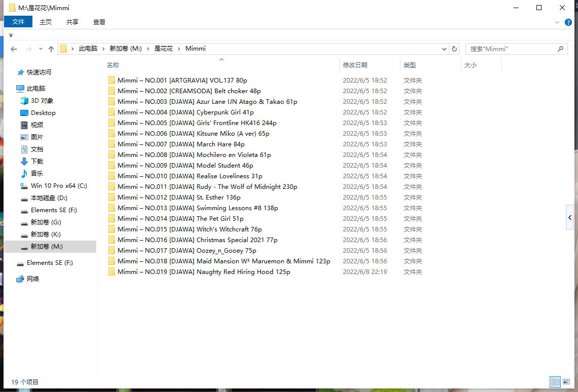
Task: Select folder icon of NO.007 March Hare
Action: pyautogui.click(x=111, y=144)
